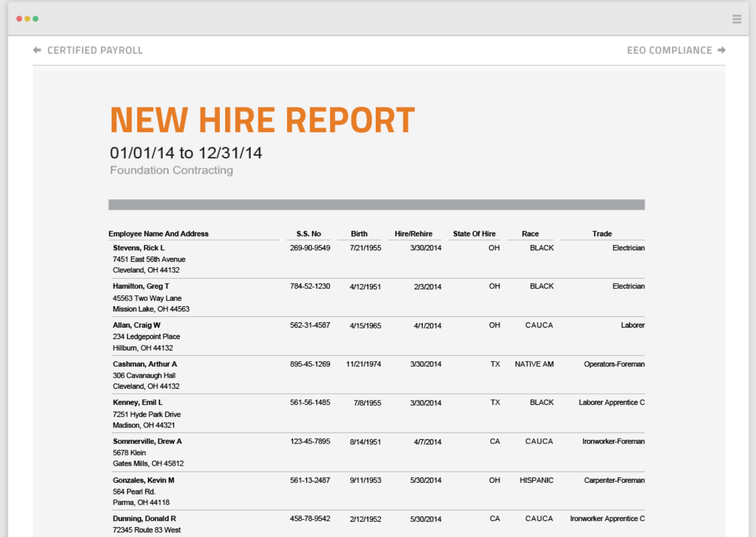
Task: Click Employee Name And Address column header
Action: pyautogui.click(x=159, y=234)
